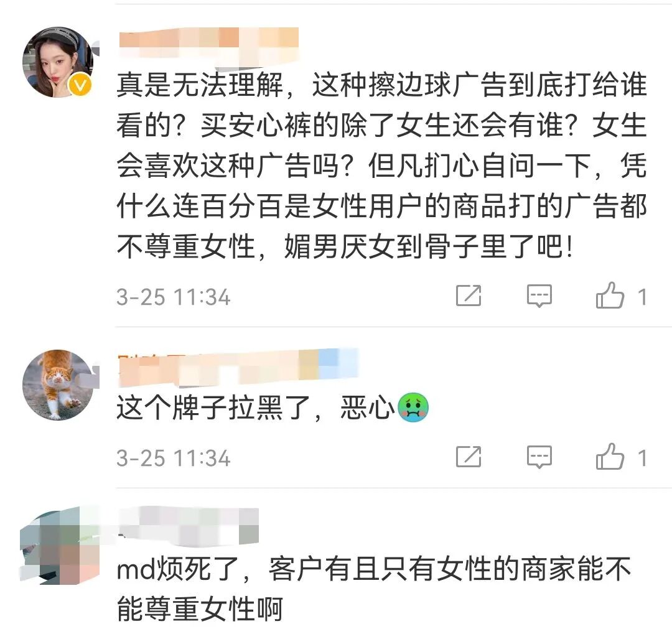This screenshot has width=672, height=634.
Task: Select the comment text 这个牌子拉黑了，恶心
Action: click(273, 408)
